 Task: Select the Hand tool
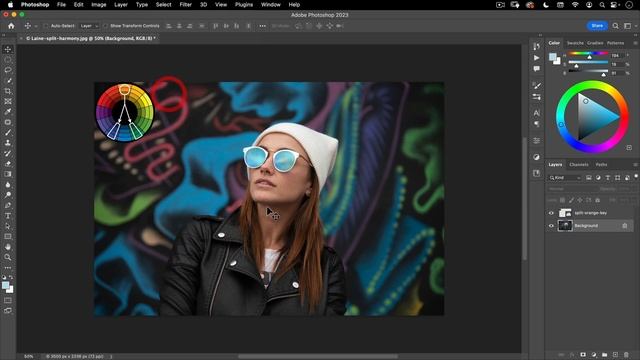[x=8, y=247]
